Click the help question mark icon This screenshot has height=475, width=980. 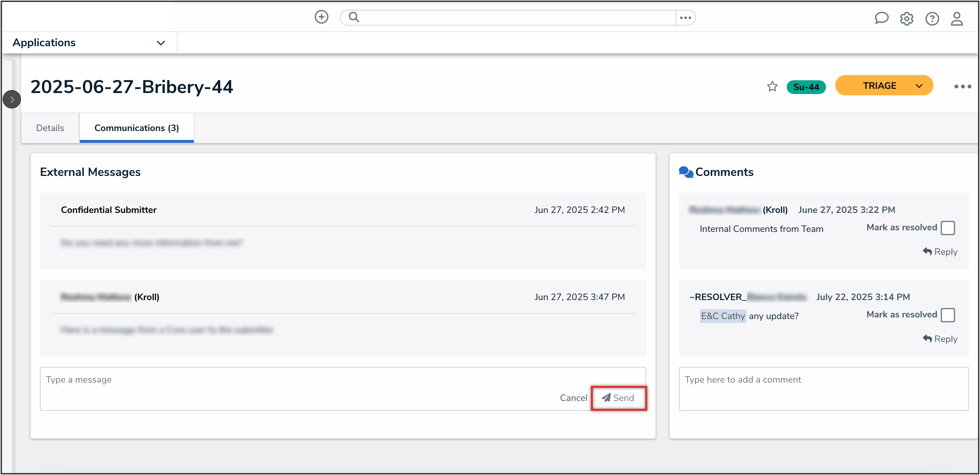[932, 19]
